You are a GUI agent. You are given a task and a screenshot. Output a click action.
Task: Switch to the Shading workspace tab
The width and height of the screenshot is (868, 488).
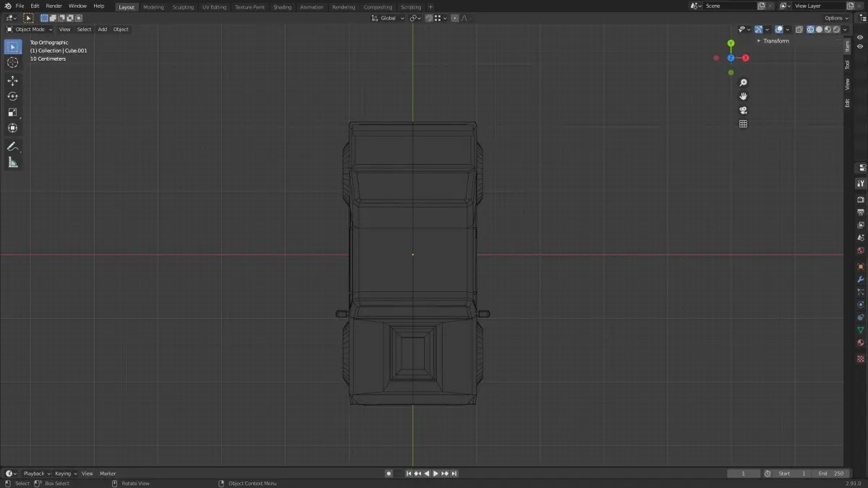coord(282,7)
